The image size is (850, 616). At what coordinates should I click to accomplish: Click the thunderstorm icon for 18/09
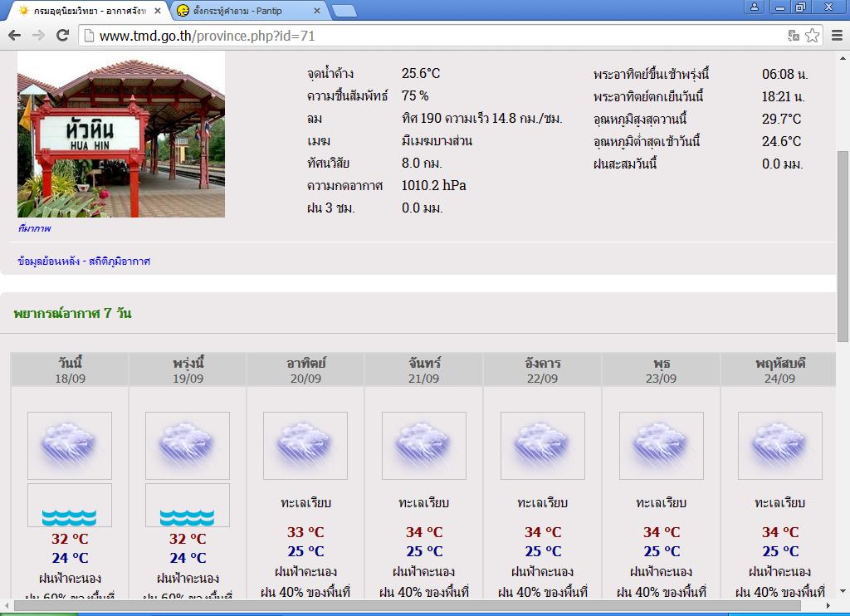(70, 446)
